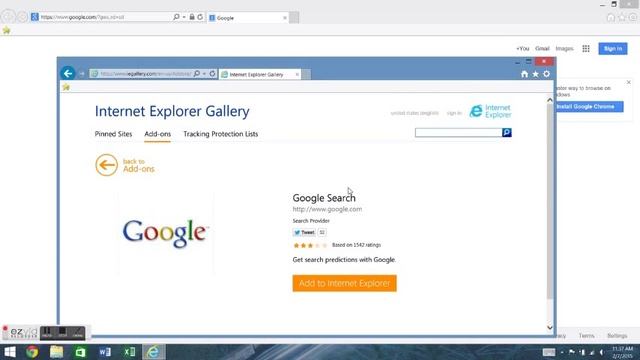Screen dimensions: 640x360
Task: Open the http://www.google.com link
Action: 327,209
